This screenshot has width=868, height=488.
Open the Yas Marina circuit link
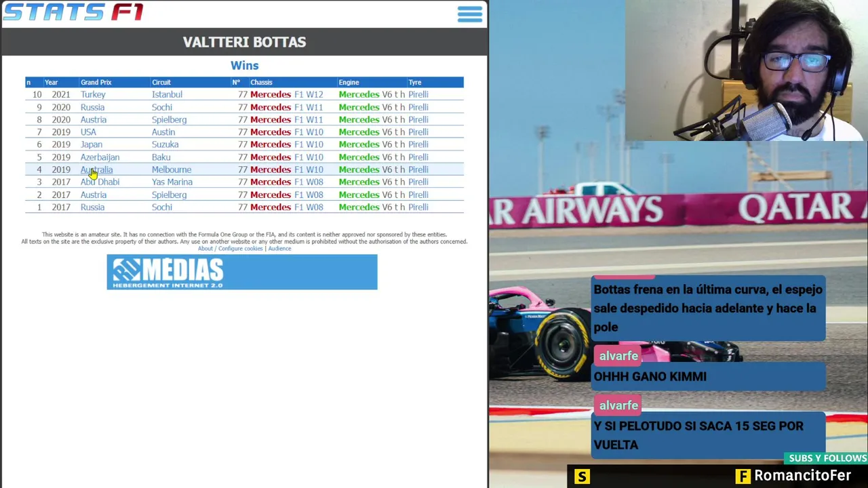(172, 182)
